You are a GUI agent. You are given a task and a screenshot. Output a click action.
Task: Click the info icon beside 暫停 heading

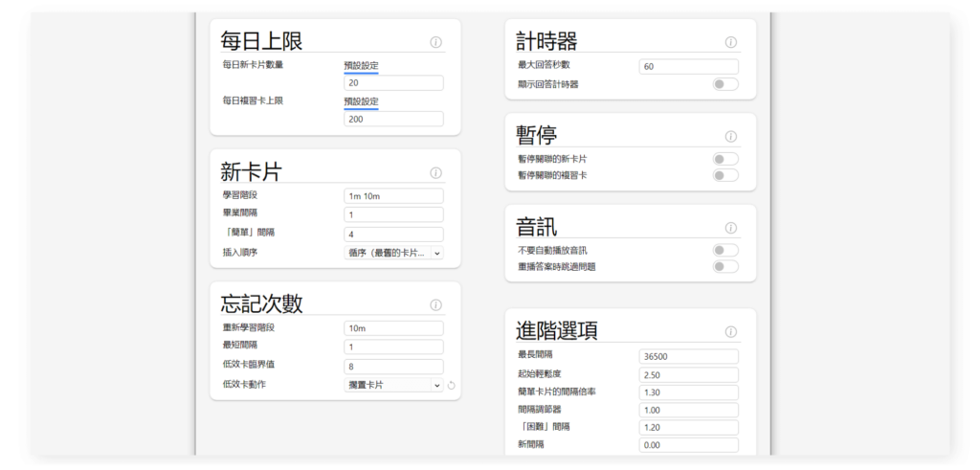(731, 137)
